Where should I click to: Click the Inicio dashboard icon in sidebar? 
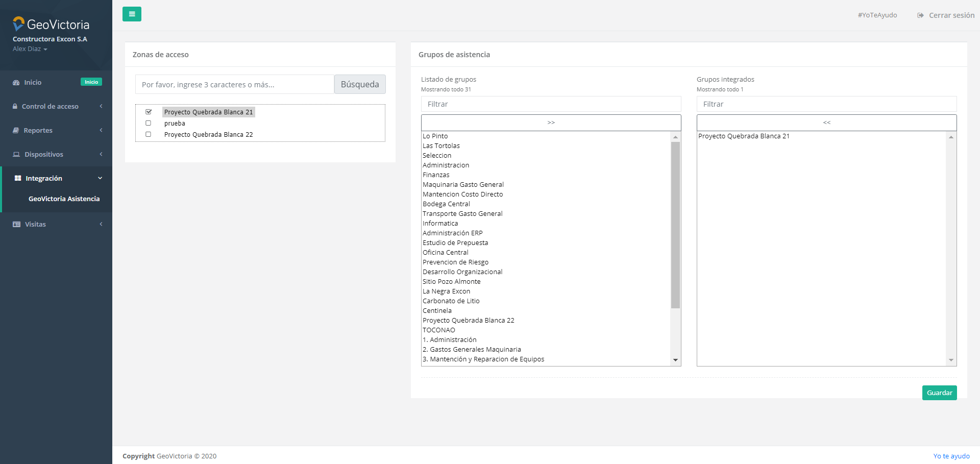[16, 83]
